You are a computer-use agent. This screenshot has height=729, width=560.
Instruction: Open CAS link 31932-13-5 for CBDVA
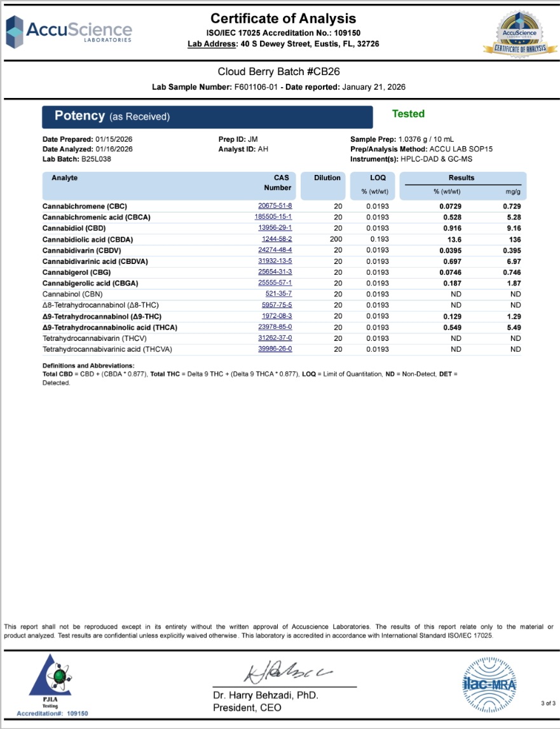pos(275,261)
